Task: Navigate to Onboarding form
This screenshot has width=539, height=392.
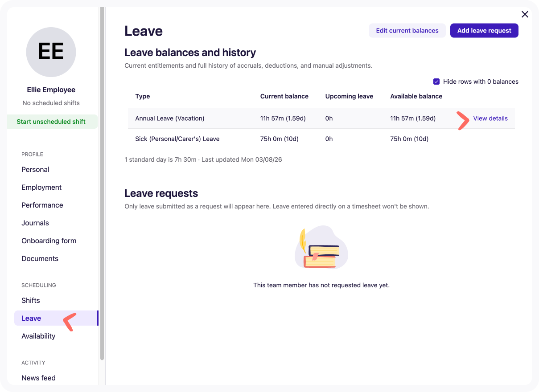Action: point(49,241)
